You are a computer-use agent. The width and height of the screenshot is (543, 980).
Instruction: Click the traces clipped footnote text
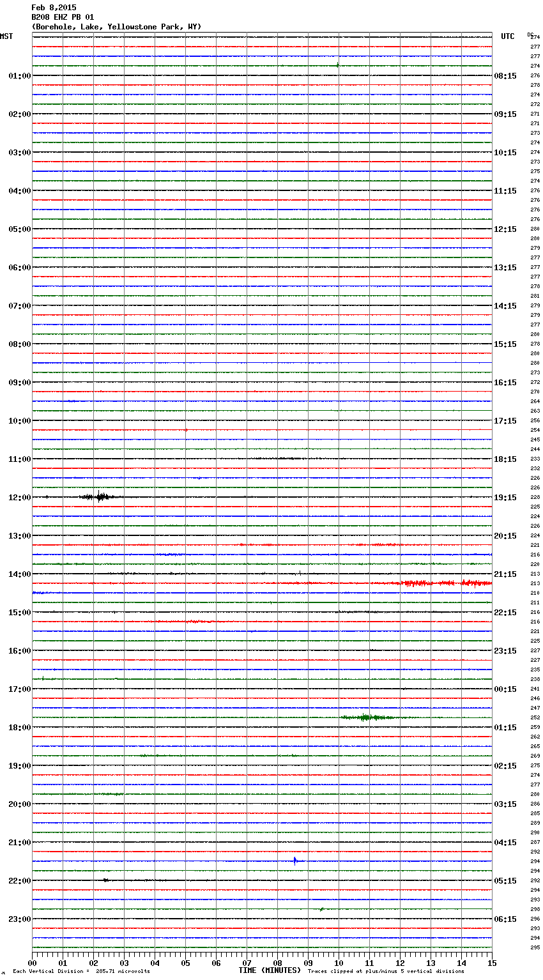[386, 971]
